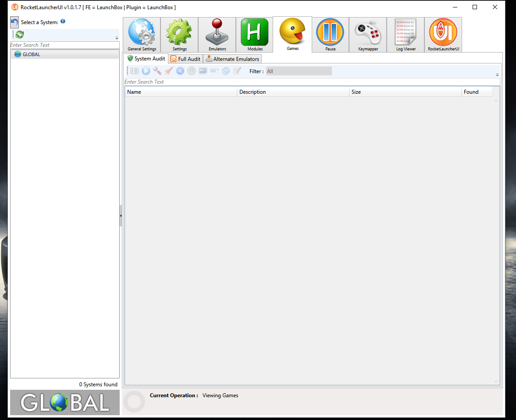Screen dimensions: 516x420
Task: Open the Log Viewer tab
Action: [406, 35]
